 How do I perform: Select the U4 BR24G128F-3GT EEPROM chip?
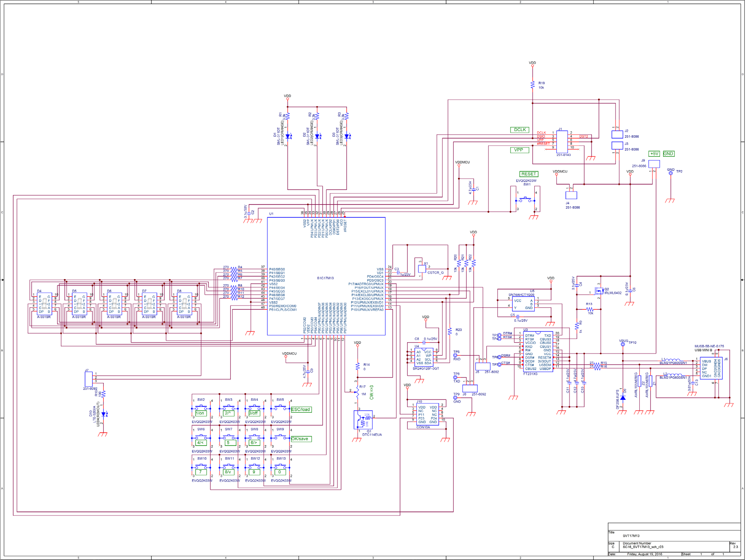pyautogui.click(x=423, y=357)
